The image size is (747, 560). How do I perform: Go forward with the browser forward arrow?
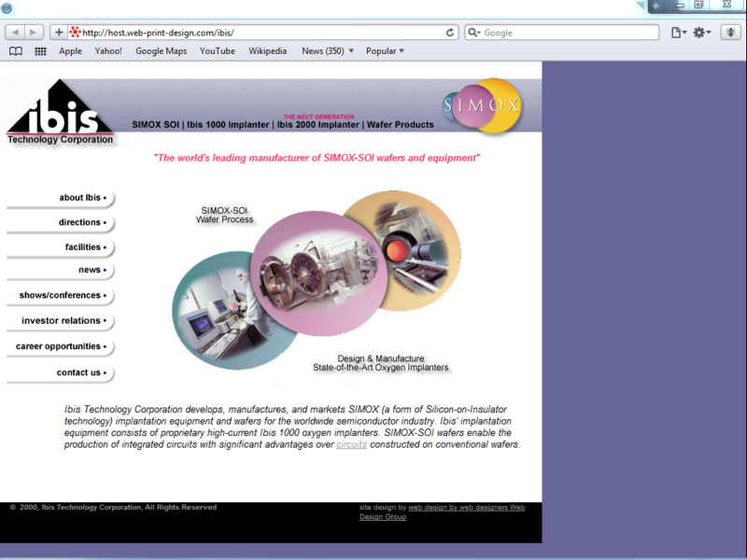point(34,33)
